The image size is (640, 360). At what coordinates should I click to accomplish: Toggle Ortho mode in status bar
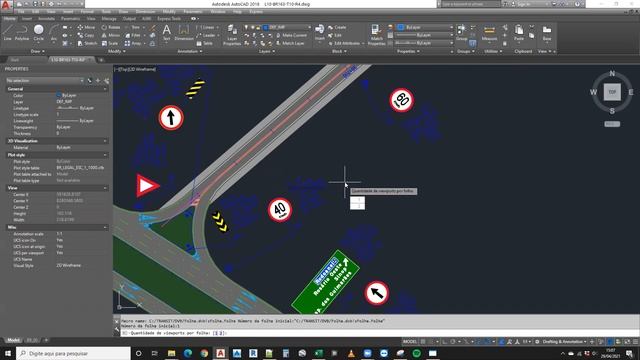[x=445, y=342]
